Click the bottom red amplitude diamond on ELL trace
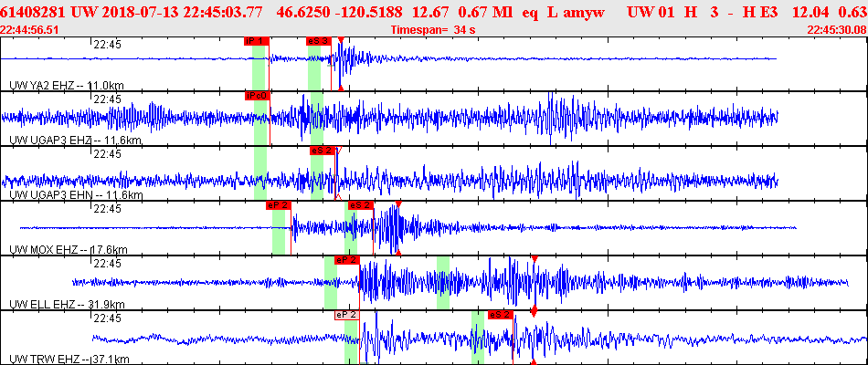 (x=535, y=310)
